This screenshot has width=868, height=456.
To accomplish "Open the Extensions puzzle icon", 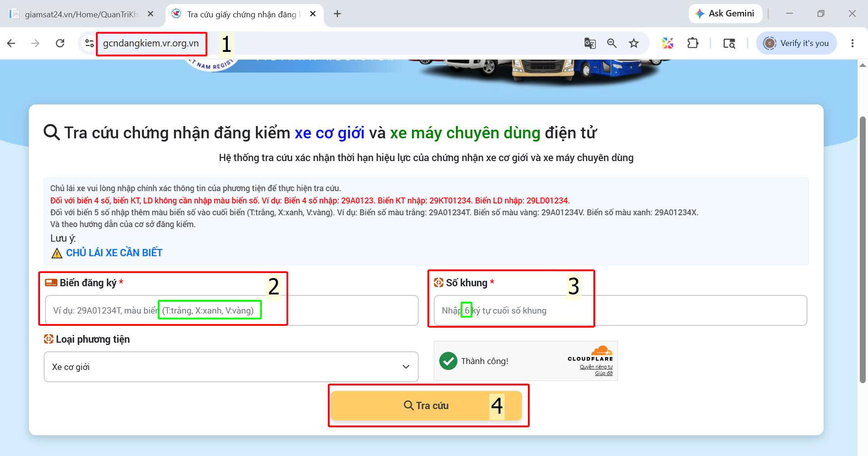I will (692, 43).
